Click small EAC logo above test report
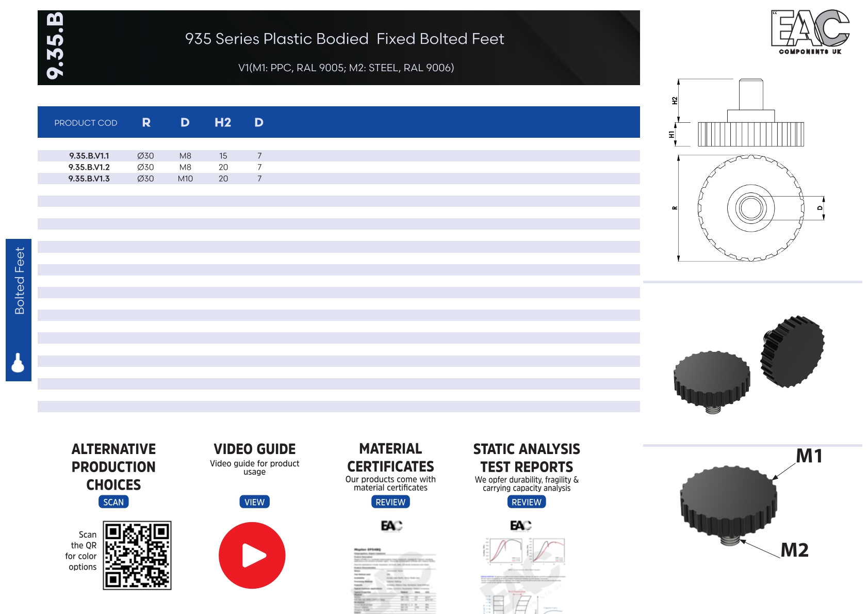The image size is (868, 614). pos(520,525)
